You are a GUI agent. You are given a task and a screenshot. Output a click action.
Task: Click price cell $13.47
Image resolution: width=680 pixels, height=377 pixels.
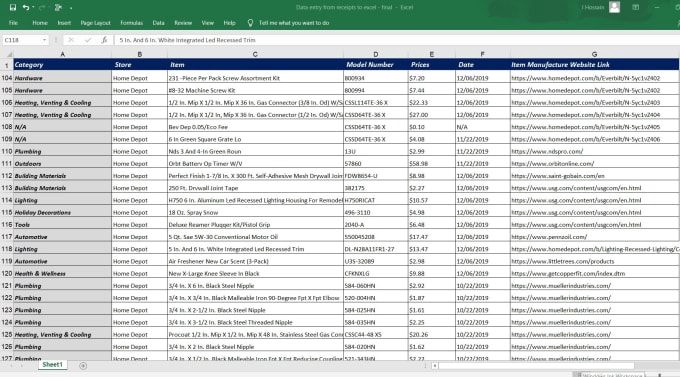coord(432,249)
